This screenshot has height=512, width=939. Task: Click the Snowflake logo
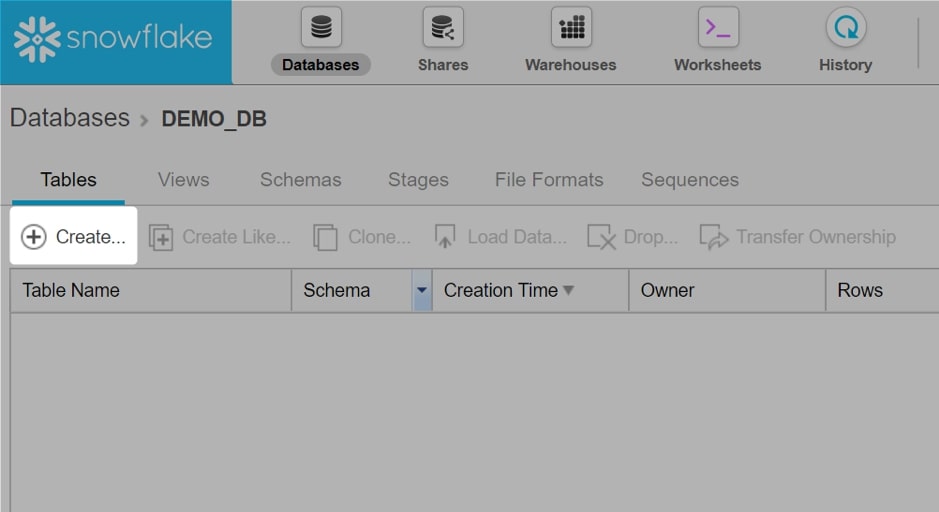113,40
